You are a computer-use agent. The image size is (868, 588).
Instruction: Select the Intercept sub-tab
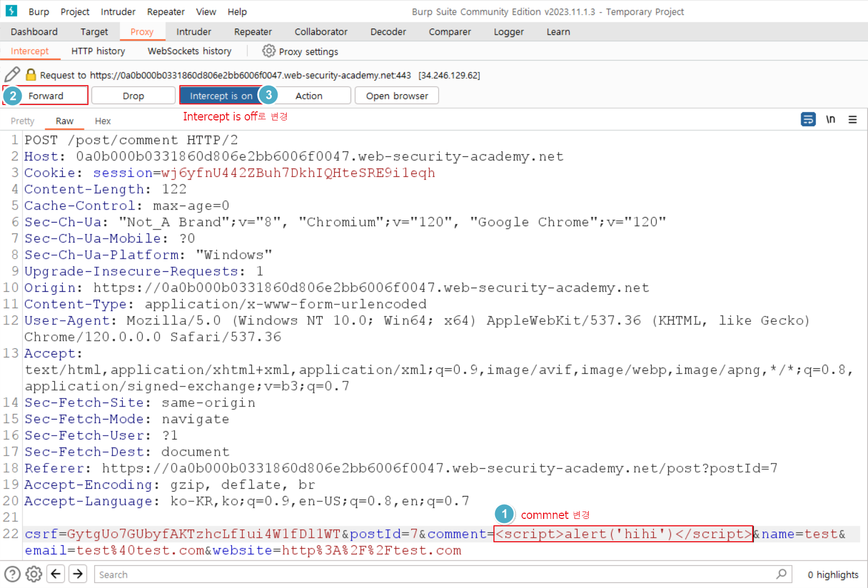[30, 51]
